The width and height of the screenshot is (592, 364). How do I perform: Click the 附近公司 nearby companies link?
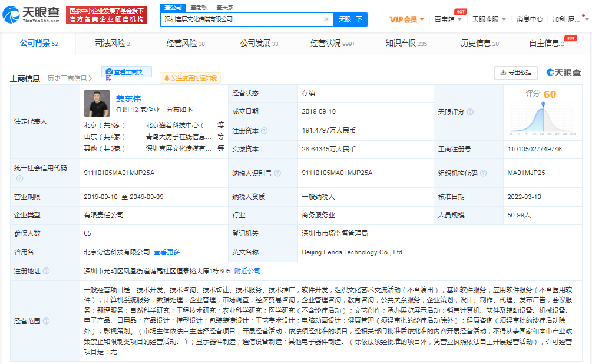point(247,271)
